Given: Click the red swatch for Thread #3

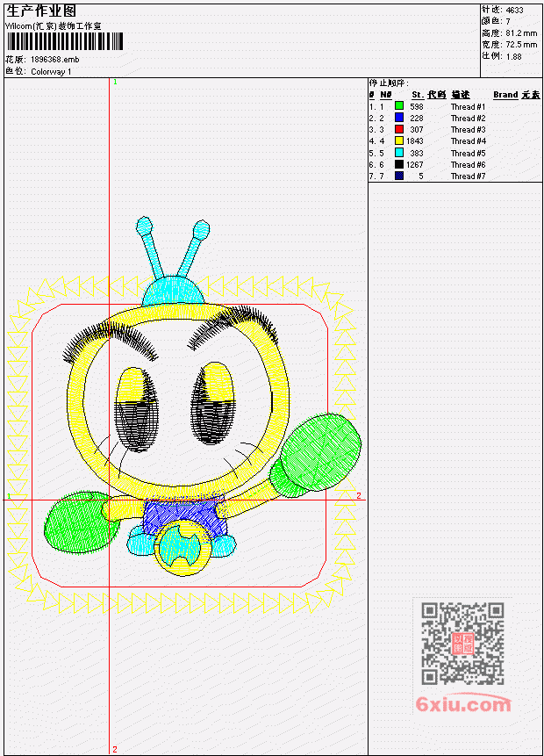Looking at the screenshot, I should (399, 129).
